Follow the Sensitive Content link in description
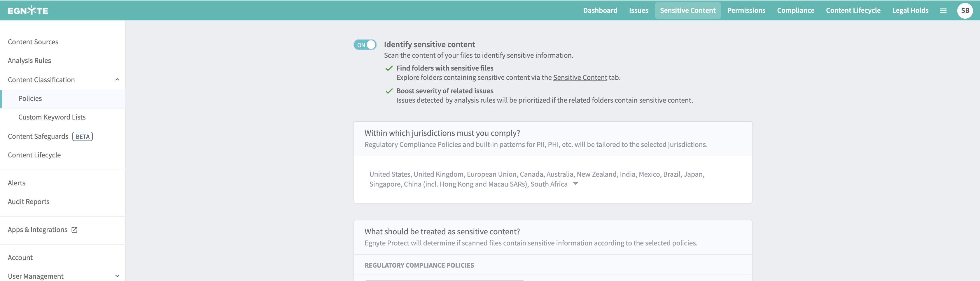The image size is (980, 281). (x=580, y=78)
